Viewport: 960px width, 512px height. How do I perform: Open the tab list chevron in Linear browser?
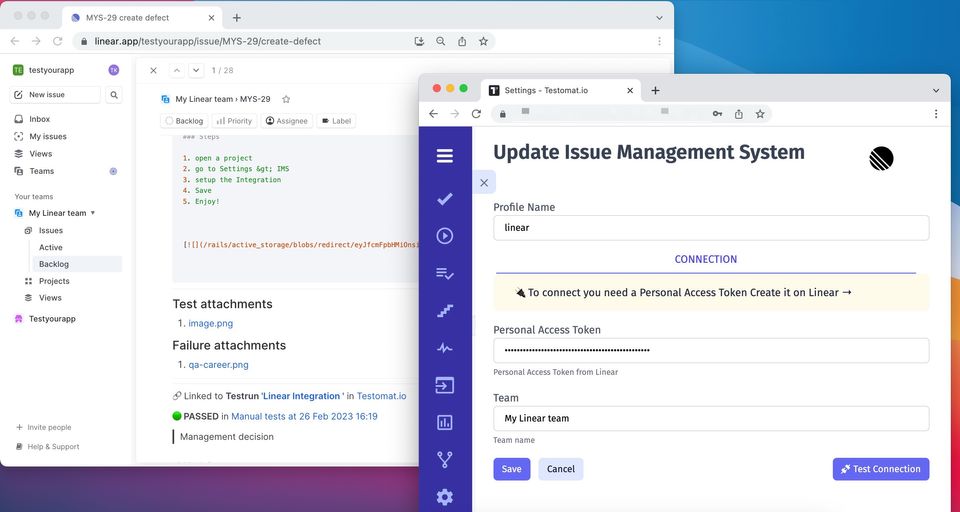659,18
